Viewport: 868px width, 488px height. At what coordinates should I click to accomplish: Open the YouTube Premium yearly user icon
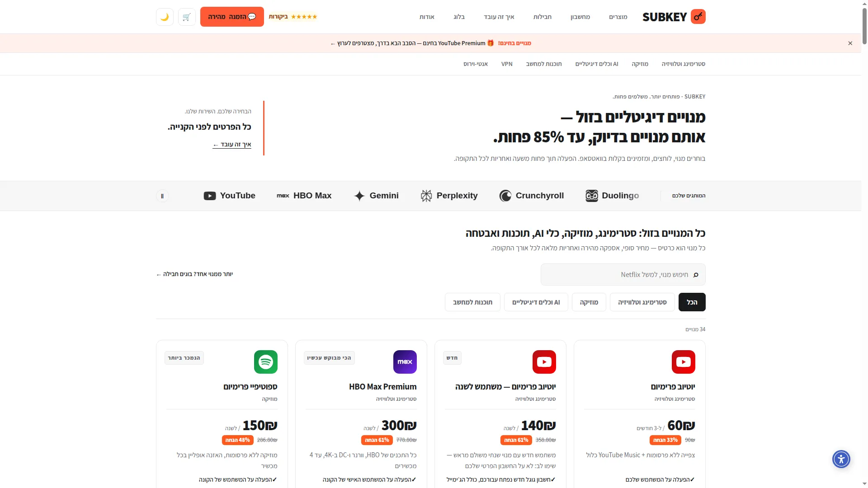click(x=544, y=362)
